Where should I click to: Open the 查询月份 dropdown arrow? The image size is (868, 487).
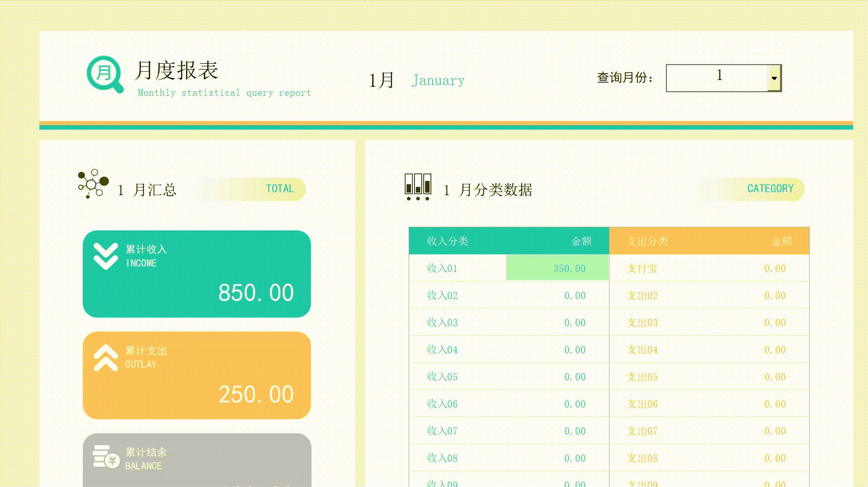coord(774,78)
